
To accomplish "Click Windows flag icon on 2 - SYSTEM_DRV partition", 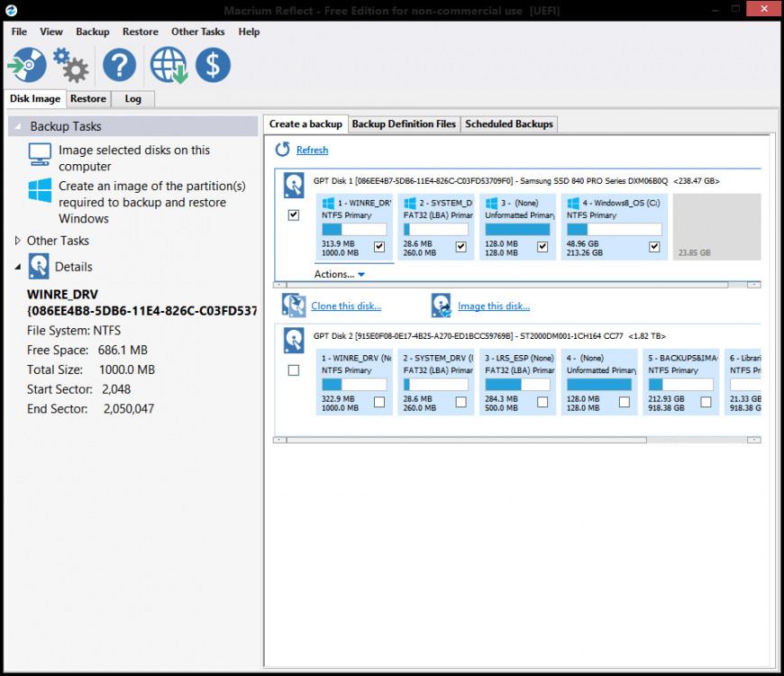I will tap(409, 203).
